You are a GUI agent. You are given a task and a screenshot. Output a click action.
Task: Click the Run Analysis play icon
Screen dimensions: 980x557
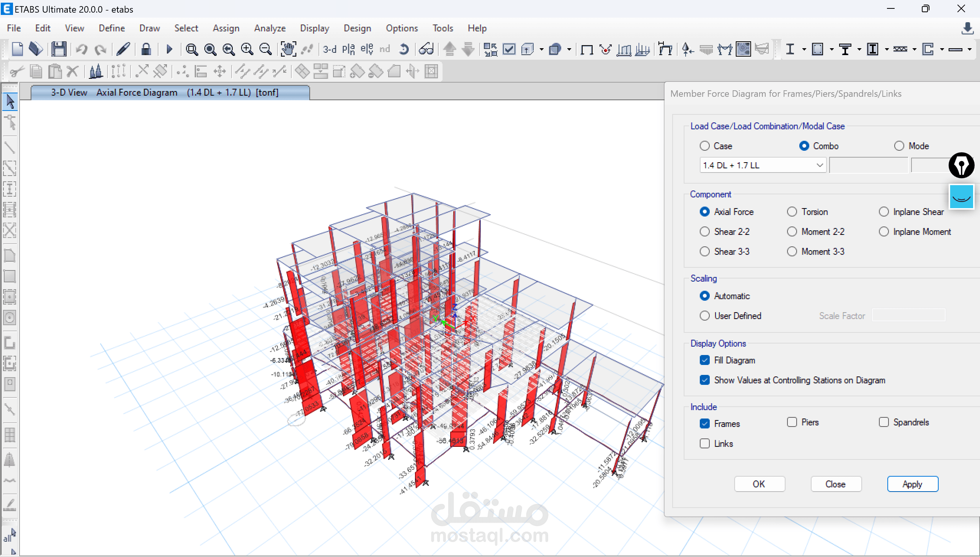click(170, 49)
